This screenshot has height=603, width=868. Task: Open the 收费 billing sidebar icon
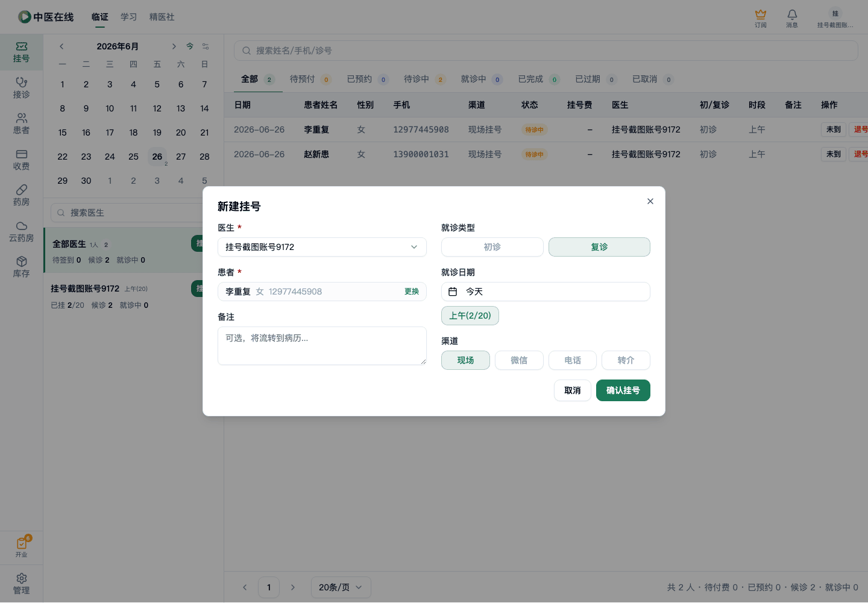[21, 160]
